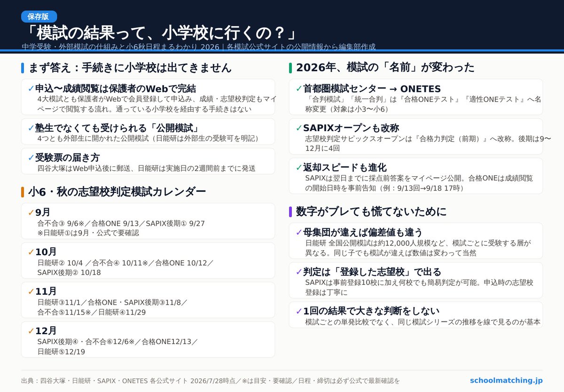The height and width of the screenshot is (392, 564).
Task: Click December schedule line SAPIX後期④・合不合⑥12/6※
Action: coord(117,342)
